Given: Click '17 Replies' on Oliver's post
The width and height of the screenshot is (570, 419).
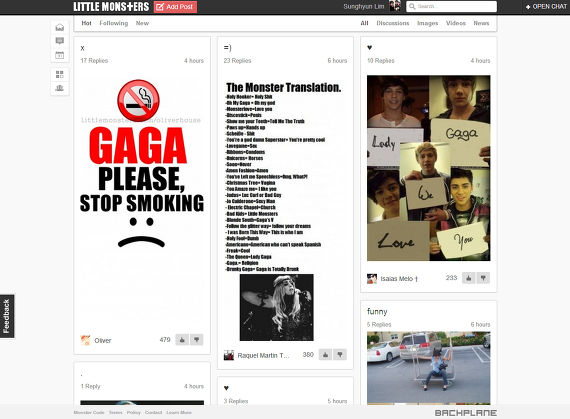Looking at the screenshot, I should coord(94,61).
